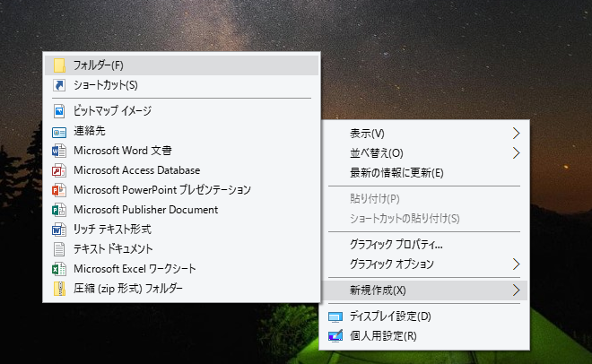Open the 並べ替え(O) menu item

click(424, 153)
